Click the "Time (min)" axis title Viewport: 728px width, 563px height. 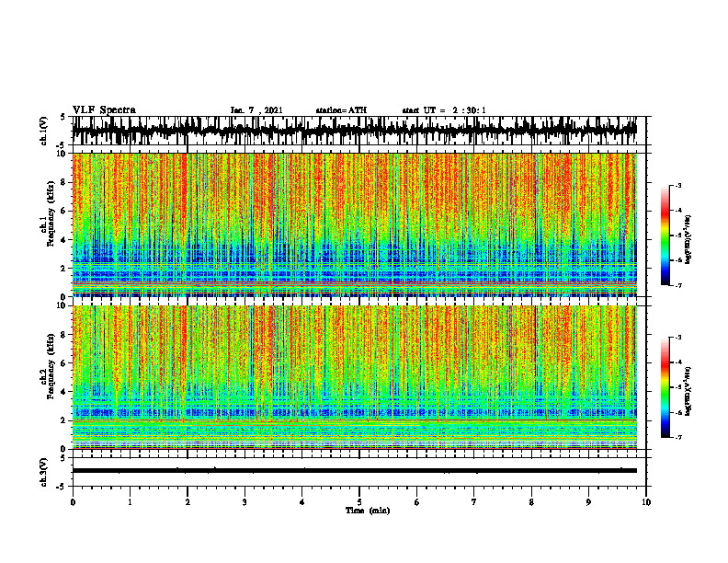tap(368, 511)
